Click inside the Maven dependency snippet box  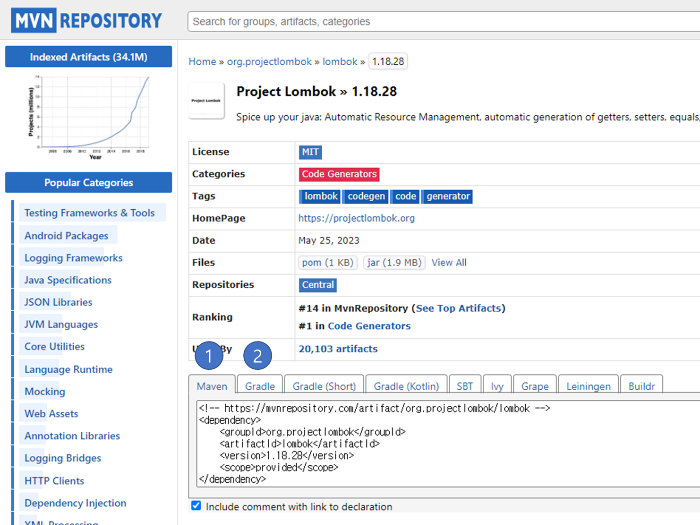[x=448, y=443]
